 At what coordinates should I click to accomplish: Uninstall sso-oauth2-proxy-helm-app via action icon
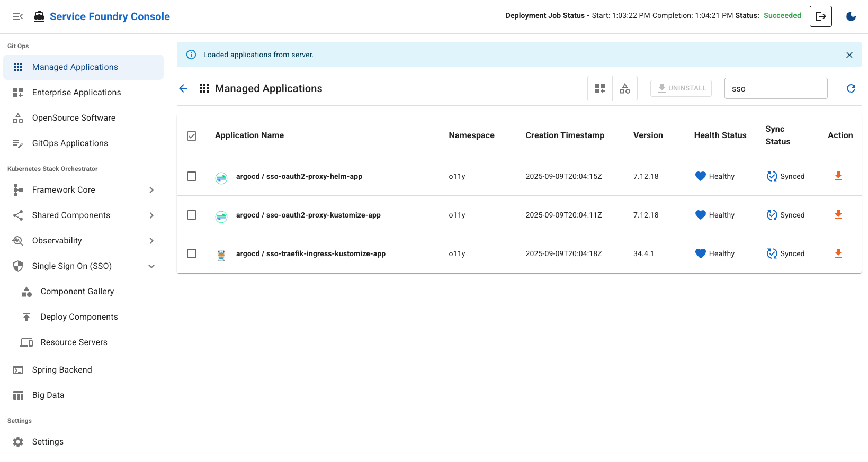[838, 176]
